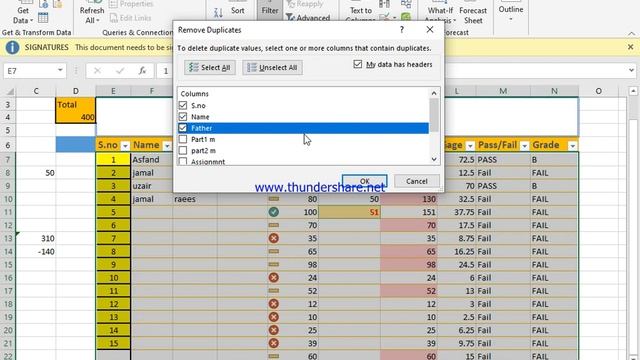Click OK in Remove Duplicates dialog
Screen dimensions: 640x360
tap(364, 181)
